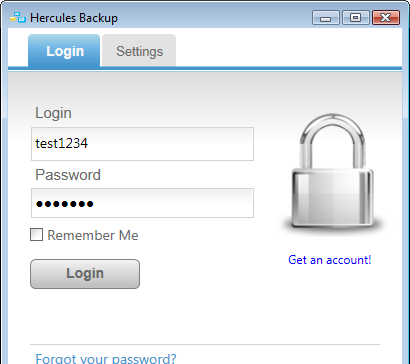Place cursor after test1234 text
Viewport: 410px width, 364px height.
pos(89,144)
